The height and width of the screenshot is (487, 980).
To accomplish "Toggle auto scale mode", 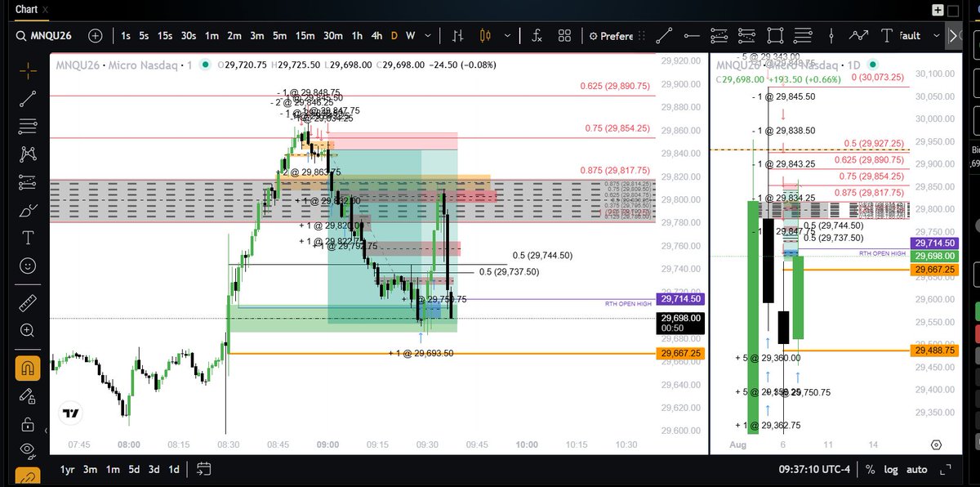I will click(x=917, y=470).
